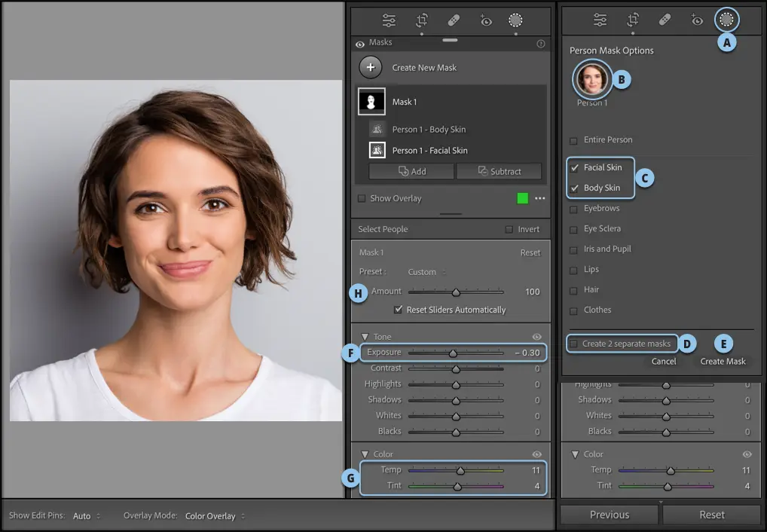The image size is (767, 532).
Task: Collapse the Tone section in middle panel
Action: tap(365, 337)
